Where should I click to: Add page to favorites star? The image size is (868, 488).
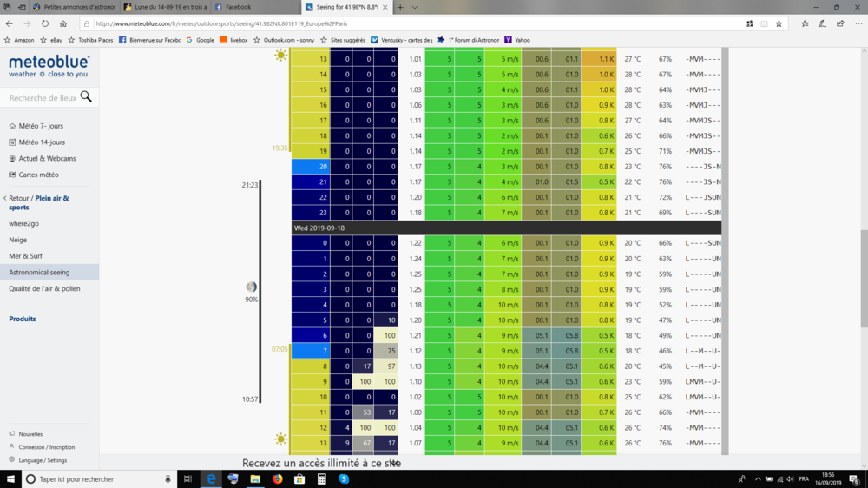point(779,23)
